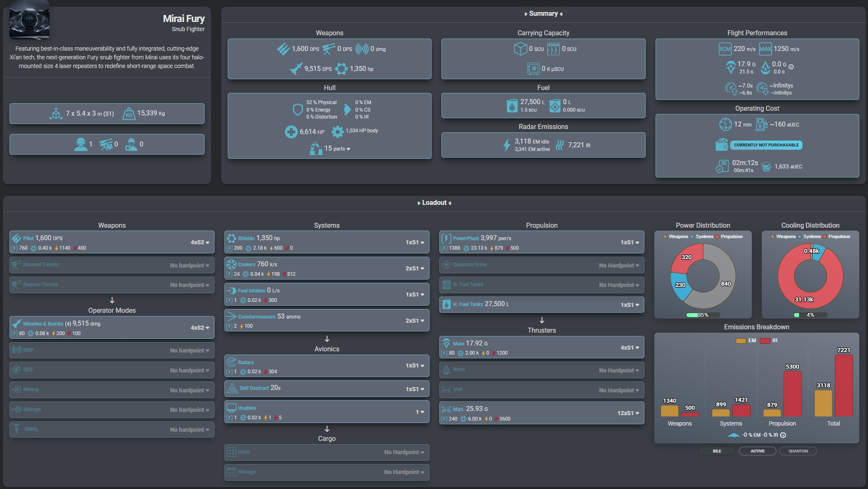This screenshot has width=868, height=489.
Task: Expand the 15 parts hull dropdown
Action: (x=337, y=148)
